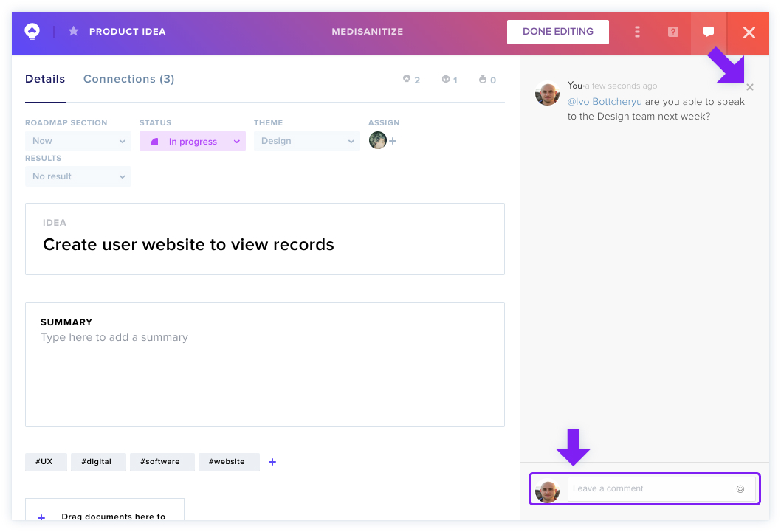Screen dimensions: 781x532
Task: Click the ideas count lightbulb icon
Action: click(407, 79)
